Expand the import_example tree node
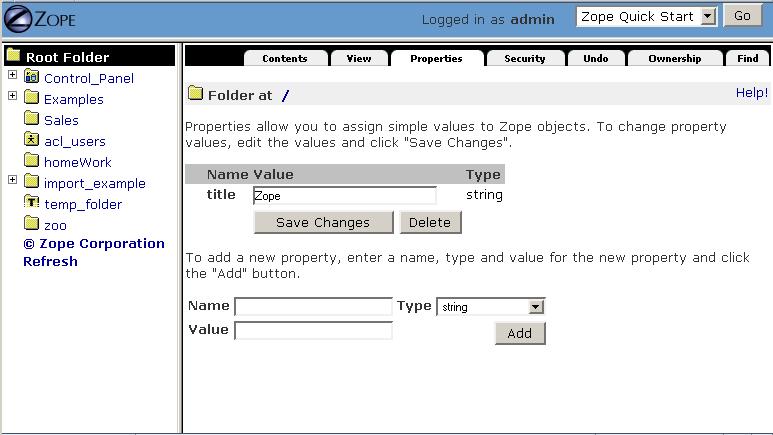The width and height of the screenshot is (773, 435). pyautogui.click(x=12, y=180)
